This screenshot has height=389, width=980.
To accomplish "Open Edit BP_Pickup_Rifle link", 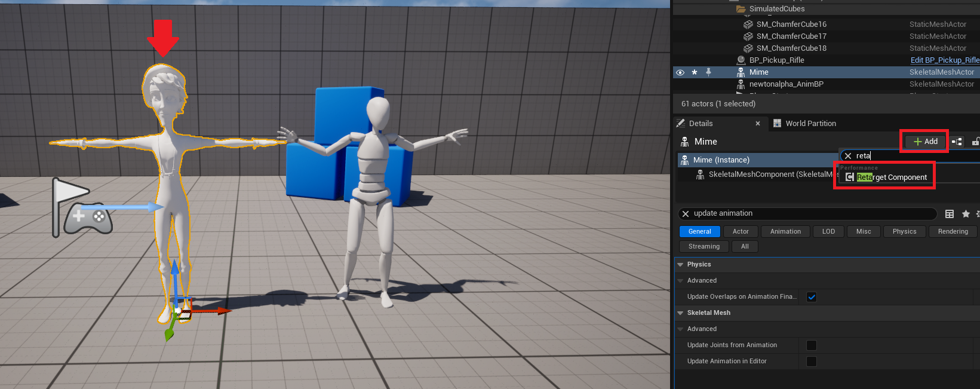I will (x=945, y=60).
